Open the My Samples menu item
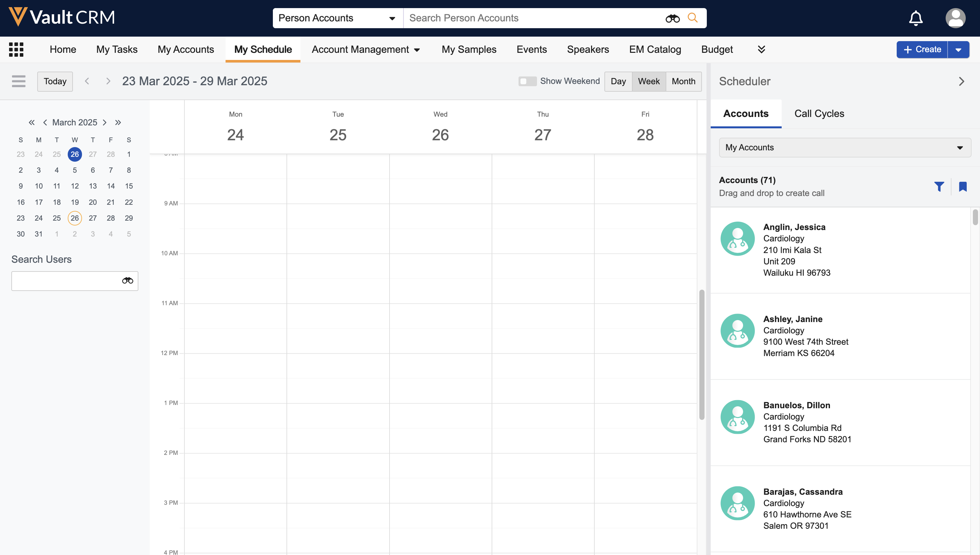980x555 pixels. point(469,50)
